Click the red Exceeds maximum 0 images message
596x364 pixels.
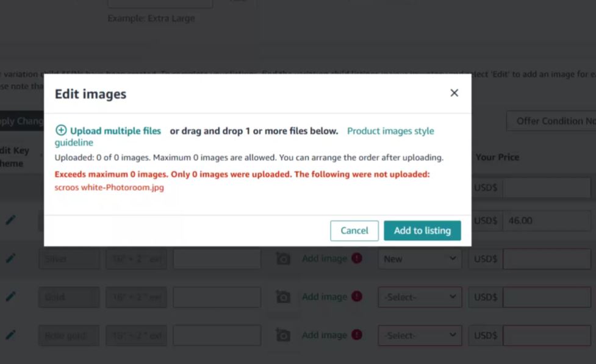point(242,174)
